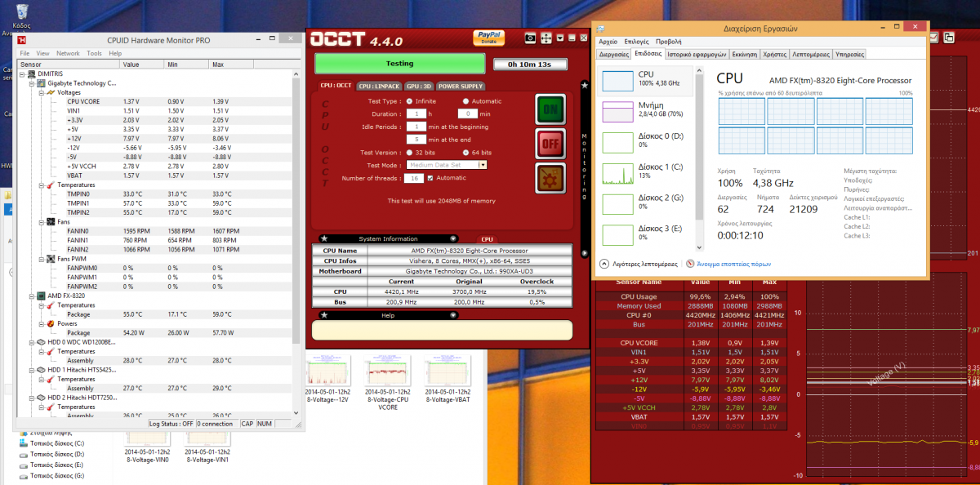The height and width of the screenshot is (485, 980).
Task: Click the OCCT green ON button
Action: [549, 109]
